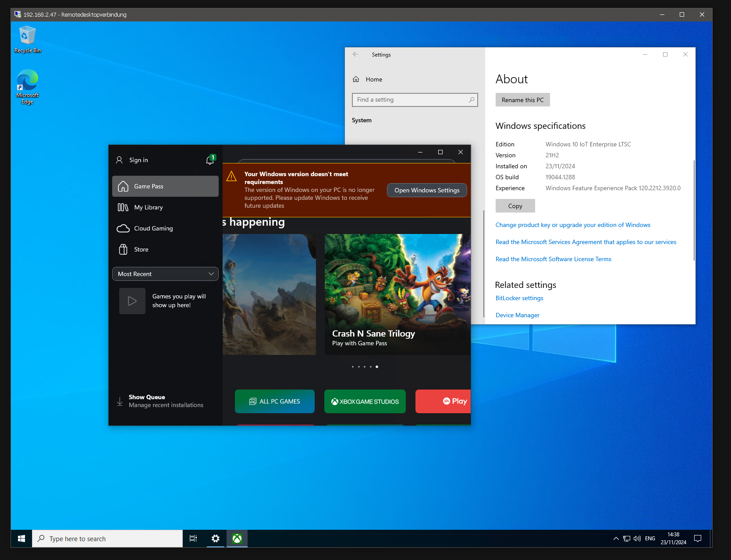Click Open Windows Settings button in warning
The height and width of the screenshot is (560, 731).
427,190
